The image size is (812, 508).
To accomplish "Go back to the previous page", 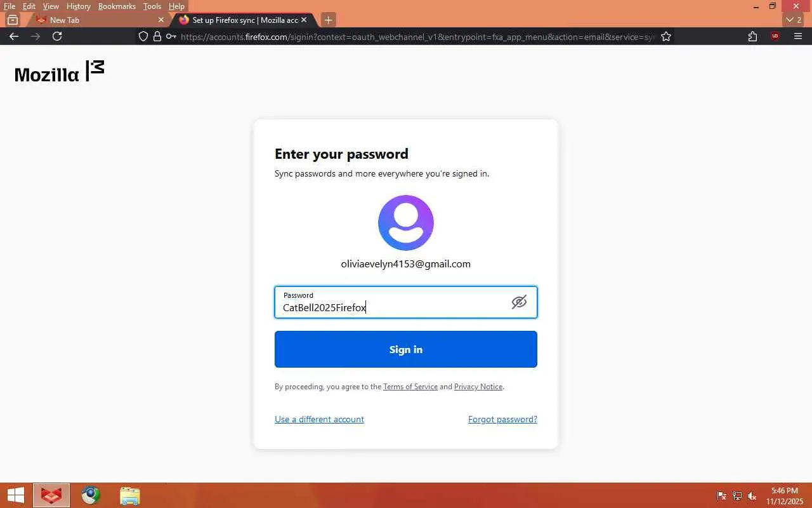I will coord(14,36).
